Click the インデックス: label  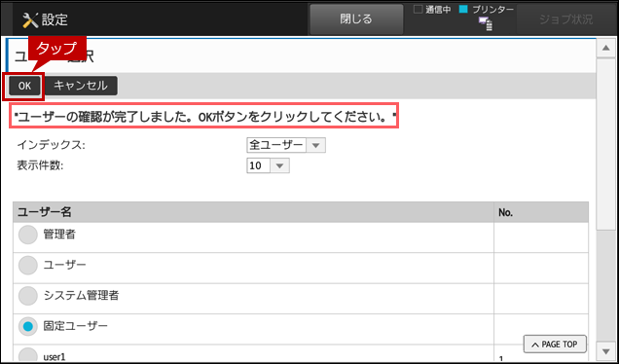point(51,145)
